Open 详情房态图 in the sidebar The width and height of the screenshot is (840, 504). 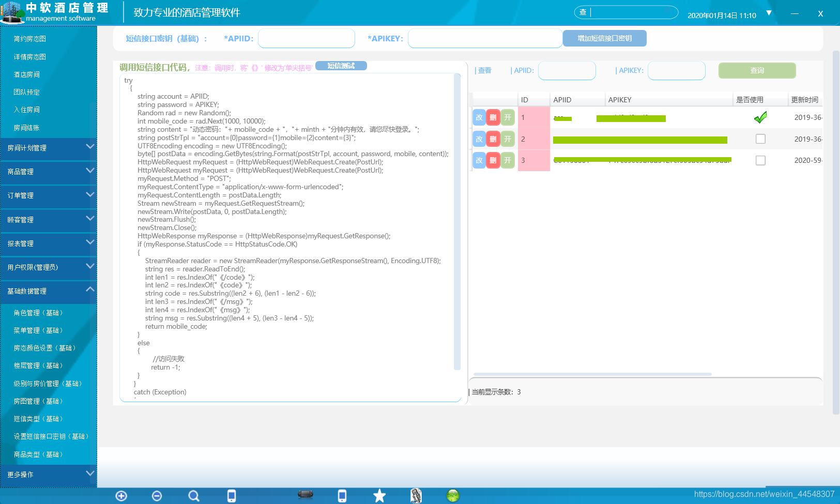29,57
